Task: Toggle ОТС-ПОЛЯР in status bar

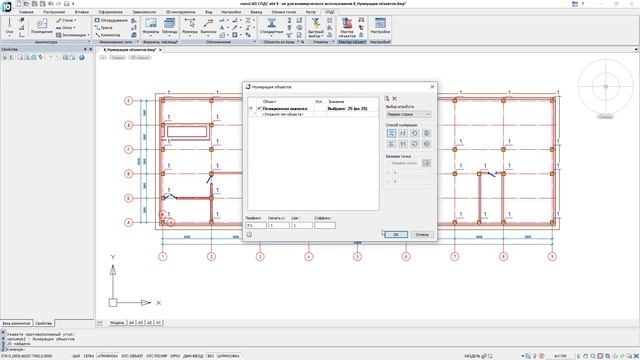Action: tap(156, 356)
